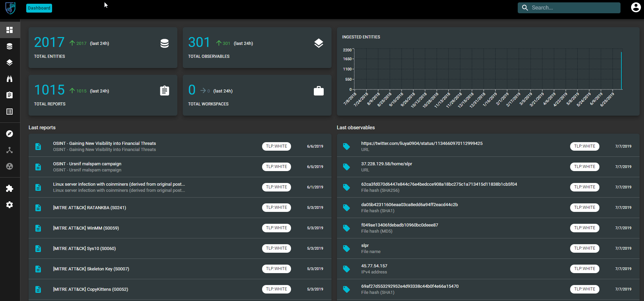644x301 pixels.
Task: Click the magnifier icon in search bar
Action: 525,7
